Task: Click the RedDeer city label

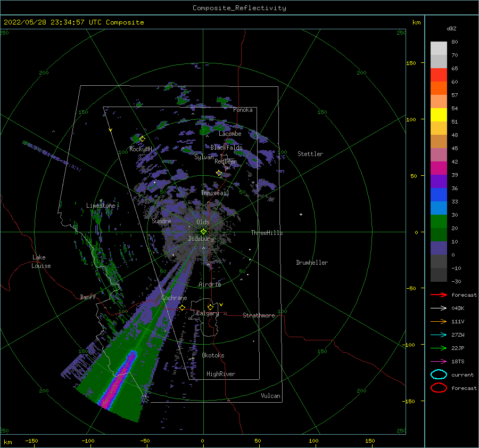Action: coord(226,161)
